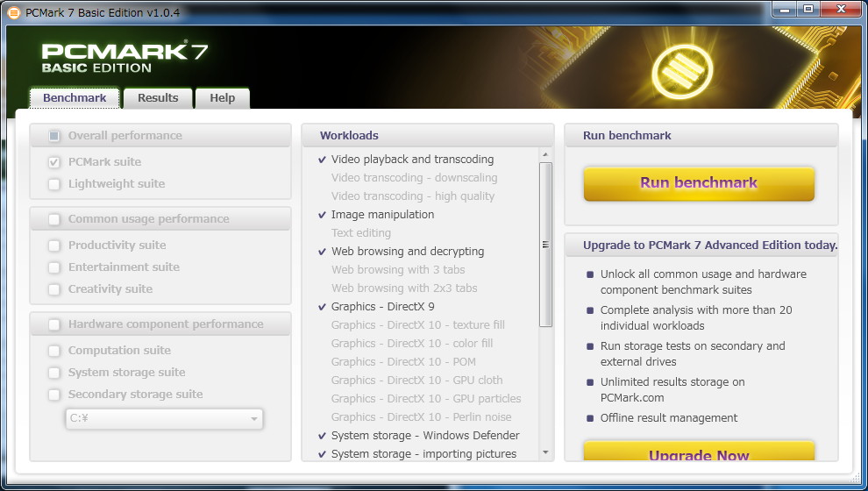Close the PCMark 7 window

tap(841, 9)
